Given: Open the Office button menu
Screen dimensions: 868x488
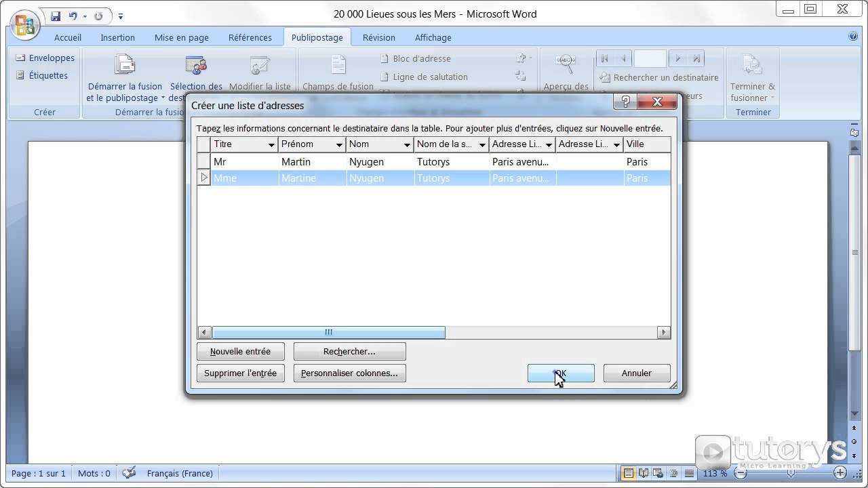Looking at the screenshot, I should coord(25,25).
